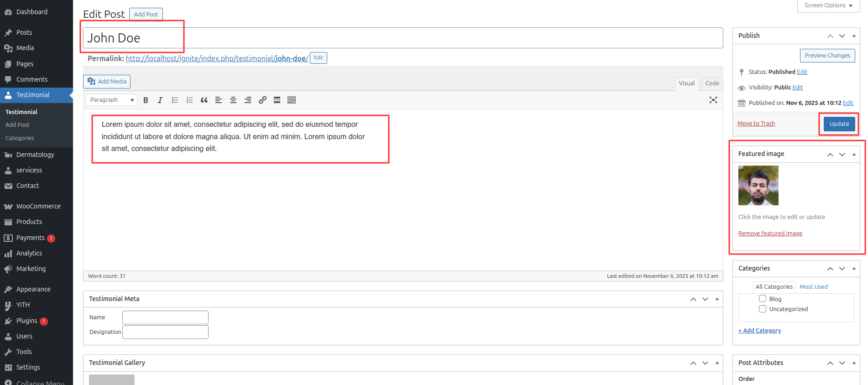Expand the Screen Options panel
This screenshot has height=385, width=868.
tap(828, 5)
